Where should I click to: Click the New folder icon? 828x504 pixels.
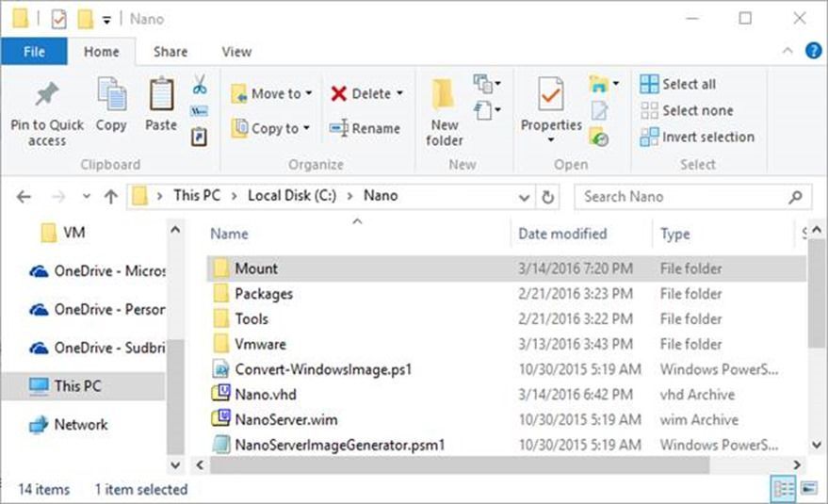444,96
